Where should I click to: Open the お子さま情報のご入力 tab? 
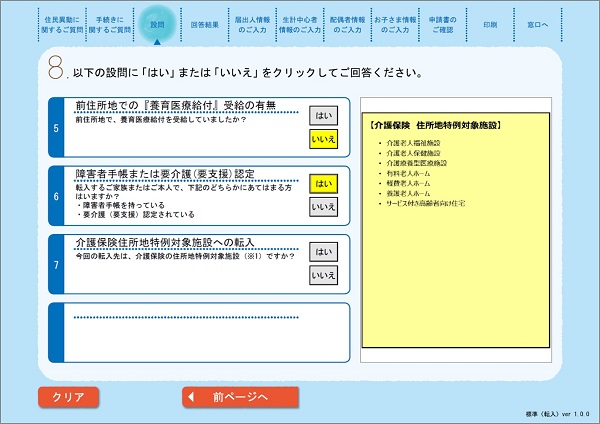point(394,24)
